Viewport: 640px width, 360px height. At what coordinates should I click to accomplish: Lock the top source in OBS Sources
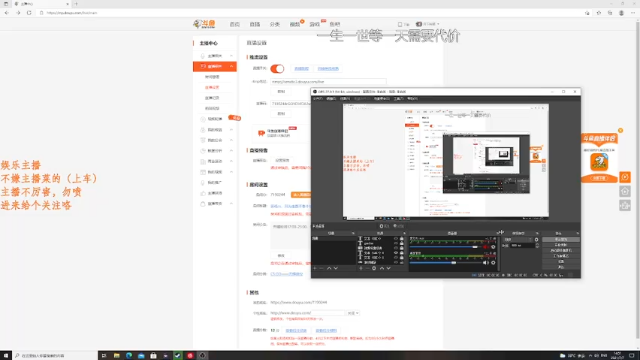(x=402, y=238)
